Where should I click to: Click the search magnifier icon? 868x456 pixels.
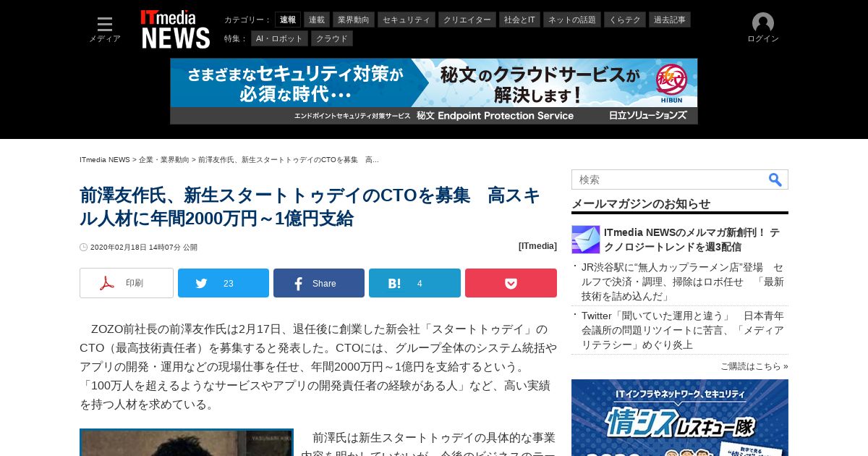point(775,180)
